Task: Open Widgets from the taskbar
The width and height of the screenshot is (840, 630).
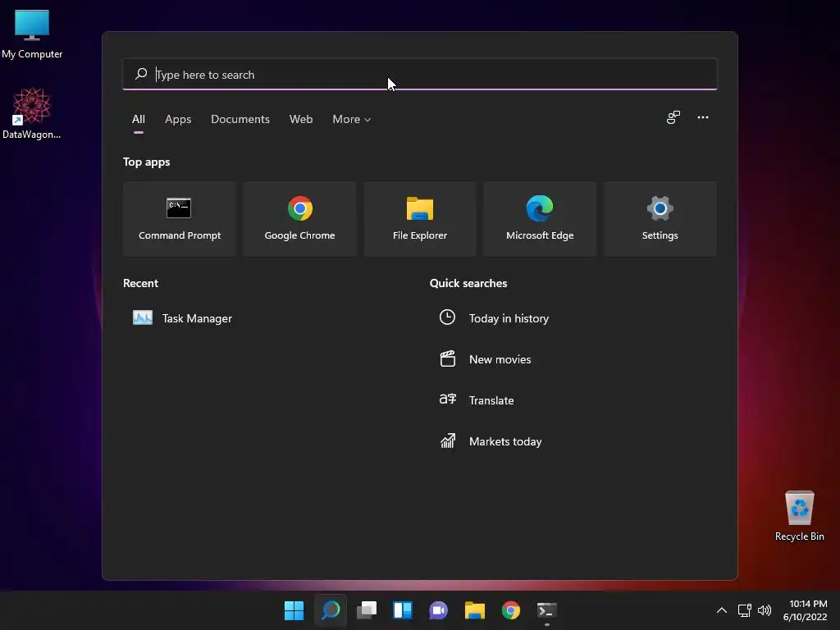Action: (403, 610)
